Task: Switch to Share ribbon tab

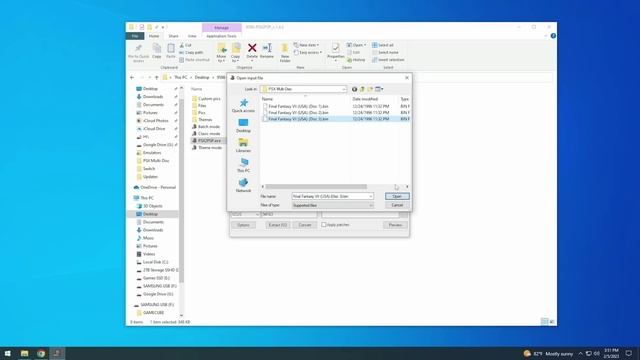Action: pos(173,36)
